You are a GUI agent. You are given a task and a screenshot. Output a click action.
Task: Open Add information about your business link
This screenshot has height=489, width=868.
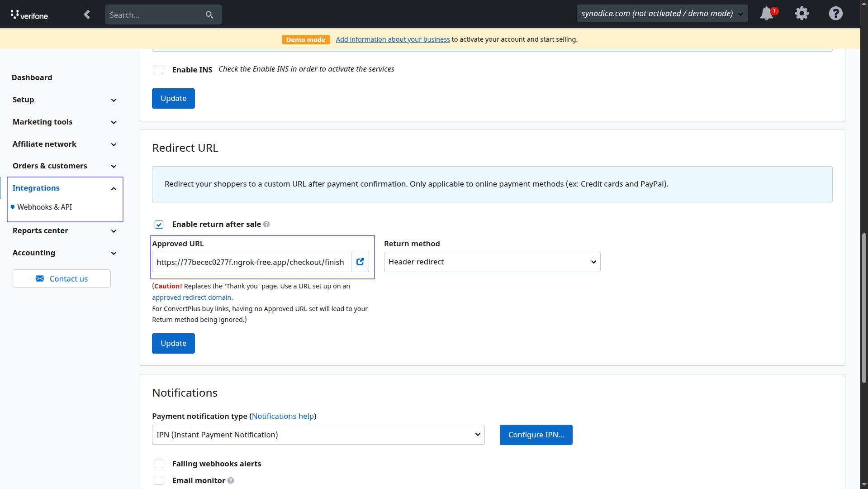393,39
